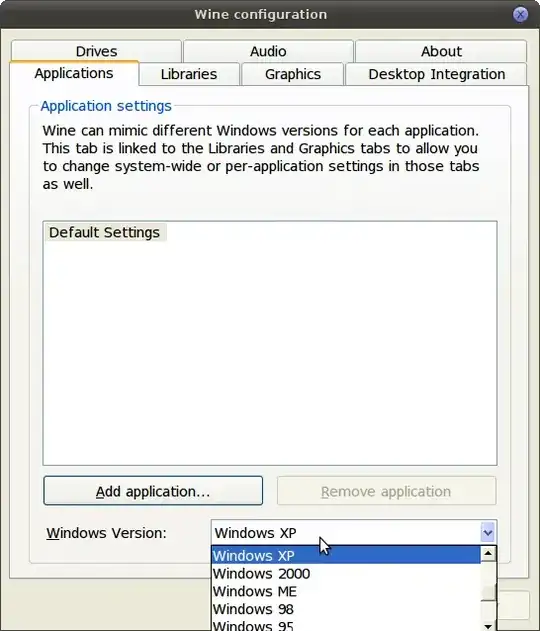Go to the Desktop Integration tab
The width and height of the screenshot is (540, 631).
click(x=436, y=74)
